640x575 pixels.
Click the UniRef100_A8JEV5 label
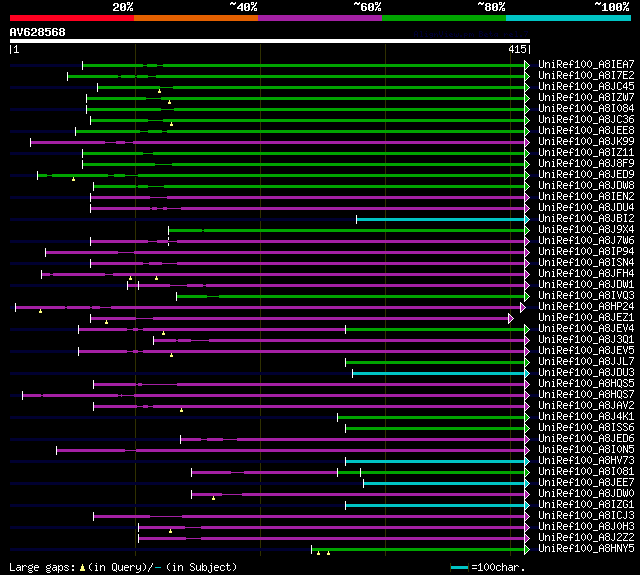(586, 351)
